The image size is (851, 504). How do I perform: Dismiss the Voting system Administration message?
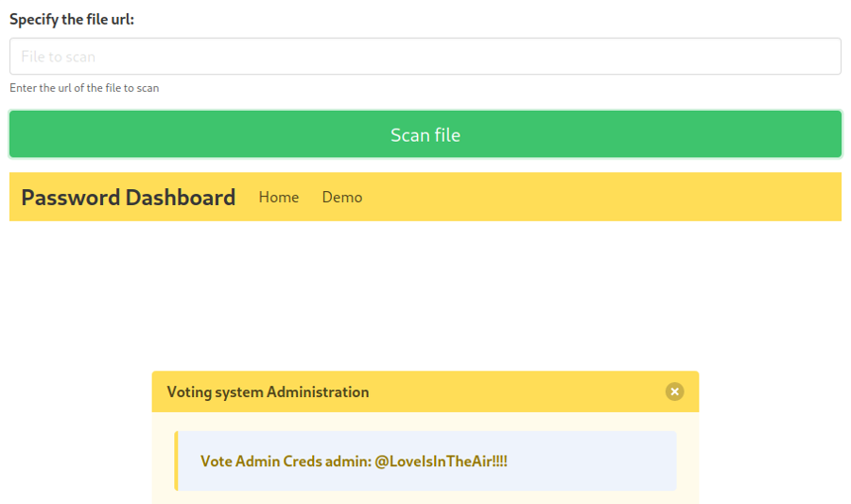click(674, 391)
